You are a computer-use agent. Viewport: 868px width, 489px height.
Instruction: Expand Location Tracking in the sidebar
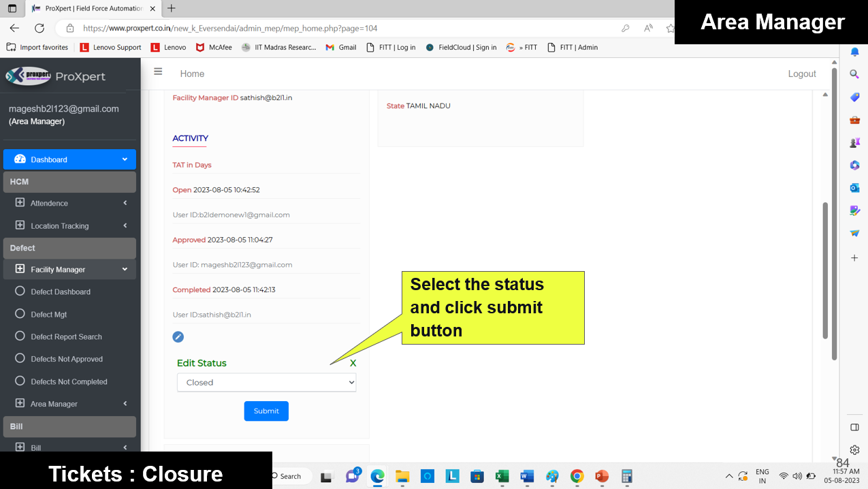click(x=69, y=225)
